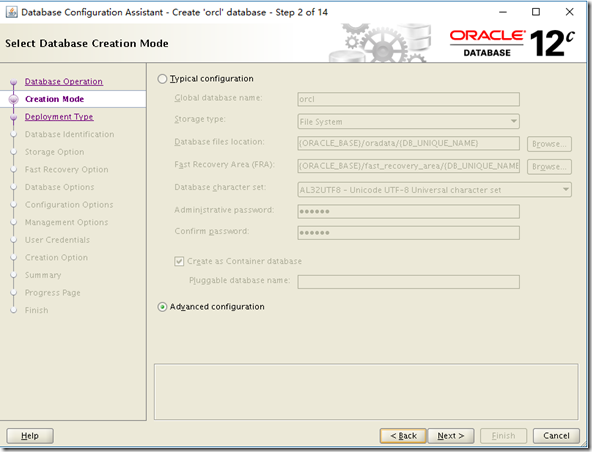Click the Database Operation step bullet icon
This screenshot has height=452, width=592.
click(14, 82)
